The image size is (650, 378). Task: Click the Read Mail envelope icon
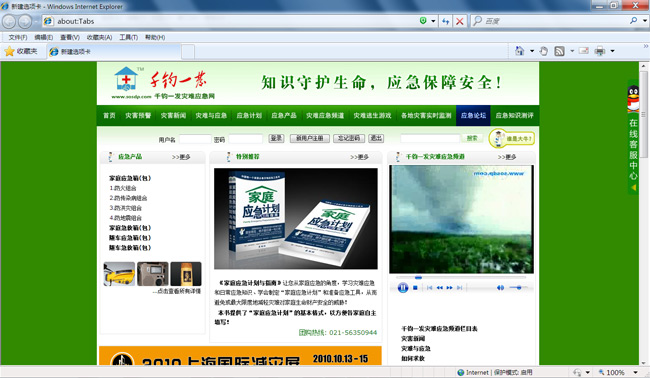pos(584,51)
